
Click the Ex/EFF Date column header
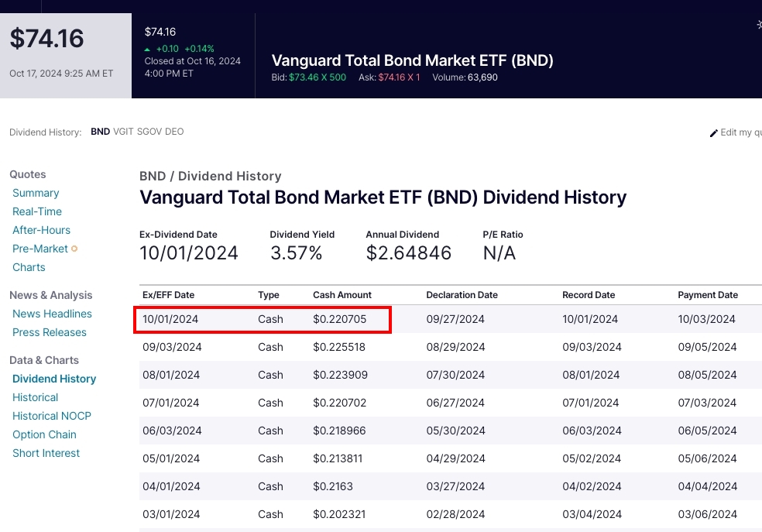click(x=168, y=295)
